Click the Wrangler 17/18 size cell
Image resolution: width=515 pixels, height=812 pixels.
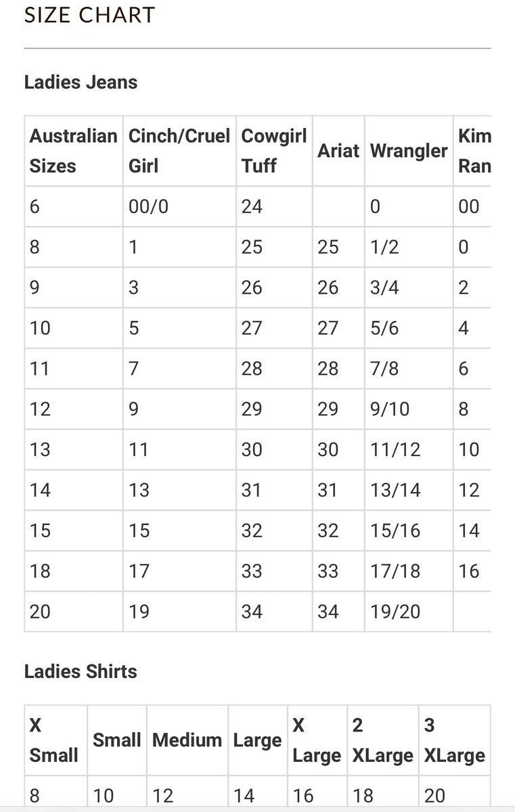tap(395, 571)
